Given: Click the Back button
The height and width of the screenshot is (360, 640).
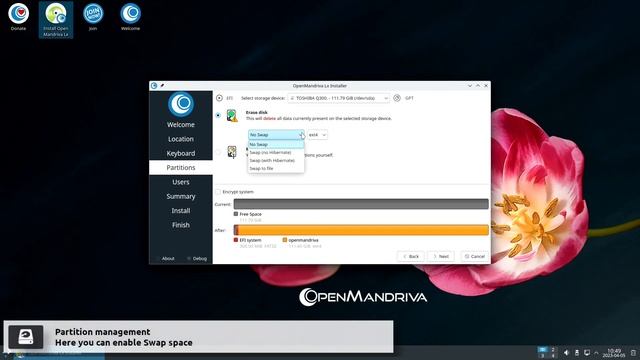Looking at the screenshot, I should (x=411, y=256).
